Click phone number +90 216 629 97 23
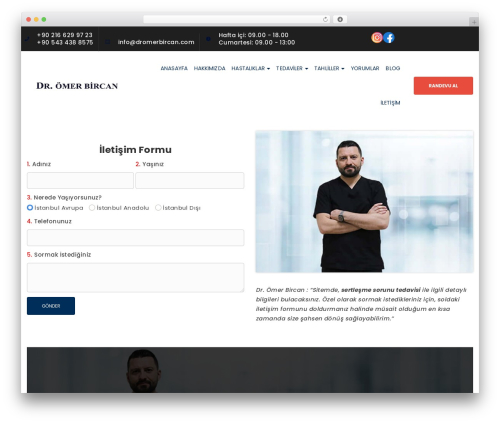 (65, 35)
